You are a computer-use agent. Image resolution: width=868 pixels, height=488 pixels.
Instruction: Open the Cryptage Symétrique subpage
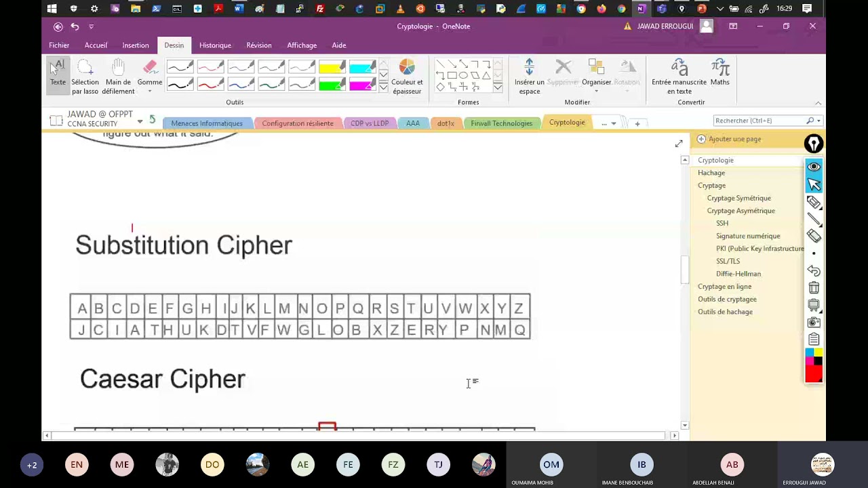pyautogui.click(x=738, y=198)
